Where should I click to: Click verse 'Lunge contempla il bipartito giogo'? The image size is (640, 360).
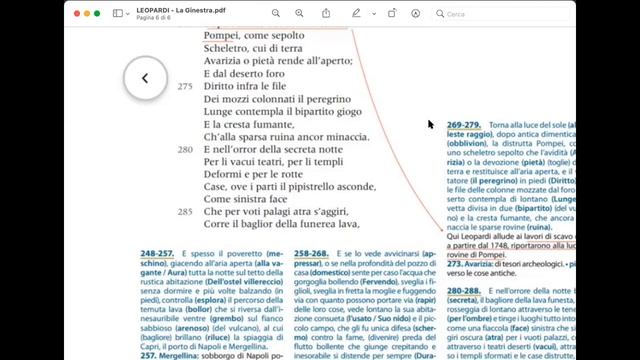282,112
